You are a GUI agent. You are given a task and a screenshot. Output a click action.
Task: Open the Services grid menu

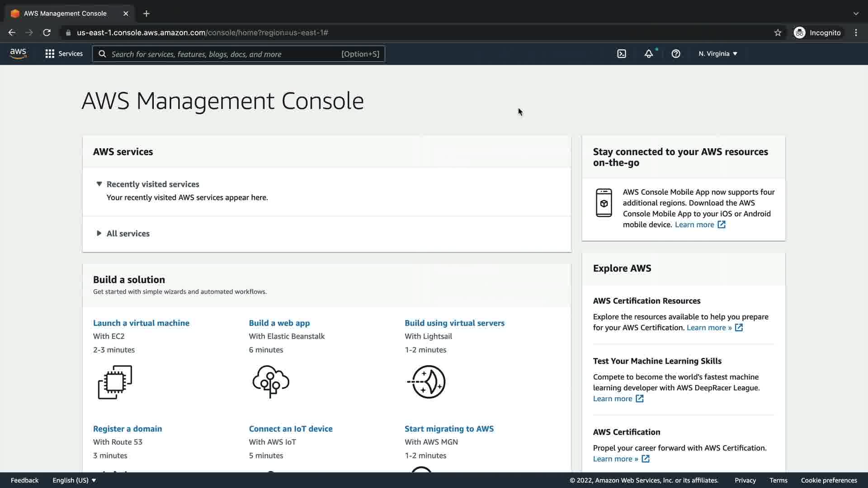[64, 54]
